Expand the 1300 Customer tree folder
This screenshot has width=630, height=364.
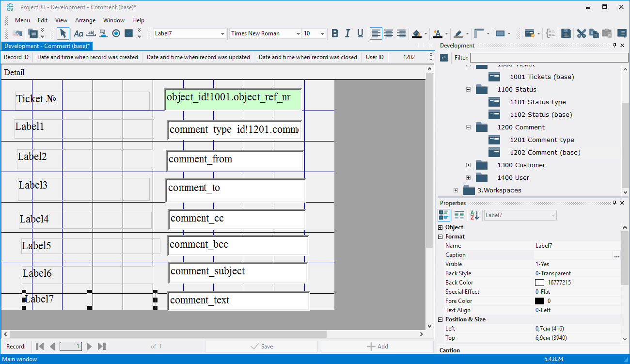click(x=468, y=165)
